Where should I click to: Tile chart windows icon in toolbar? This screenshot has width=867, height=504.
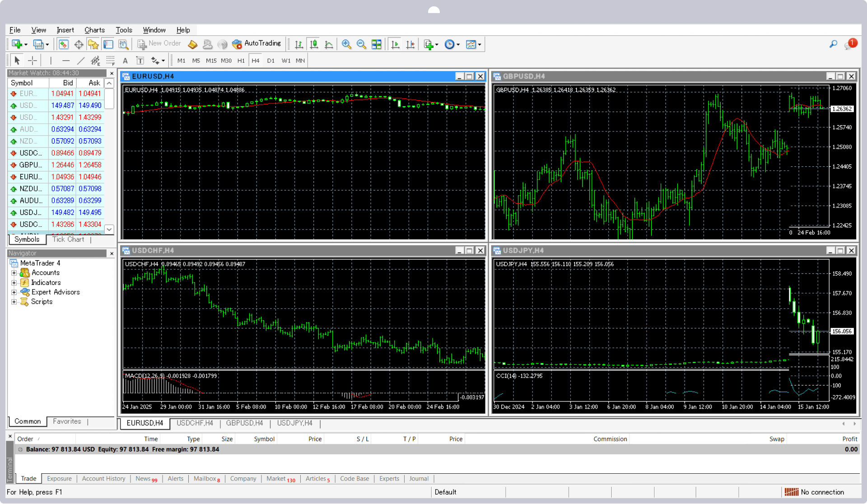376,44
